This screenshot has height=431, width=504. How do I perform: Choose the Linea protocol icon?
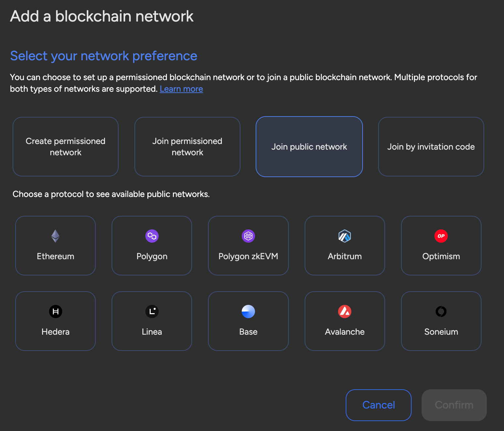pyautogui.click(x=152, y=311)
